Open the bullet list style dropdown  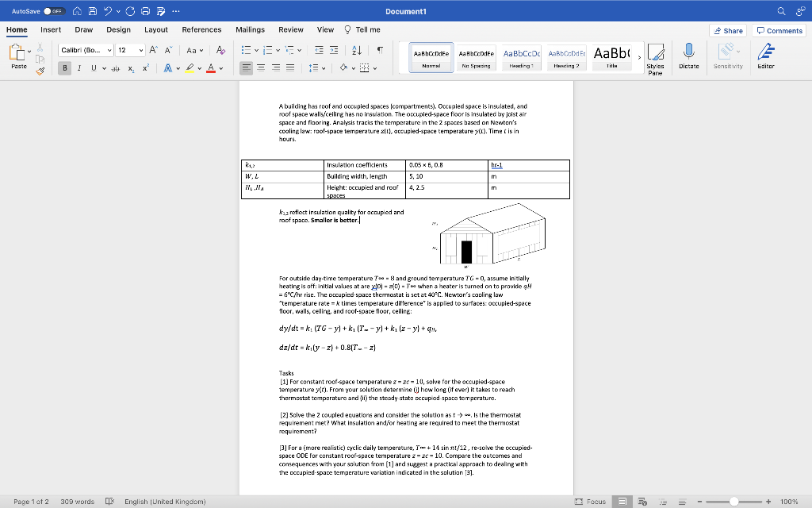coord(258,48)
